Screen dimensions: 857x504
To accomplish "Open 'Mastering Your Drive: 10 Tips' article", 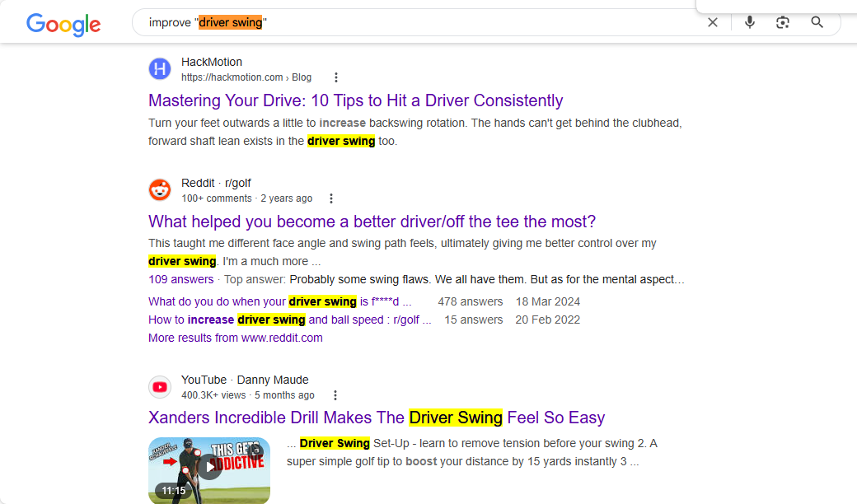I will pos(355,100).
